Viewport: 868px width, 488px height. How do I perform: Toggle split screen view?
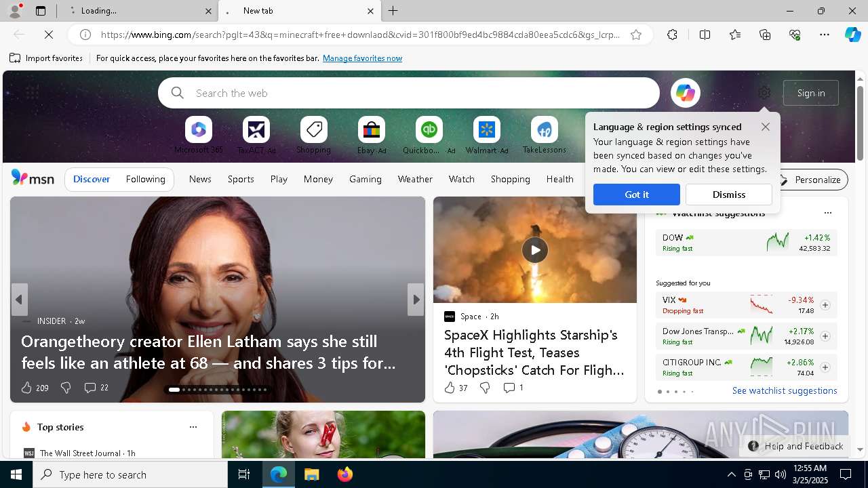point(705,35)
